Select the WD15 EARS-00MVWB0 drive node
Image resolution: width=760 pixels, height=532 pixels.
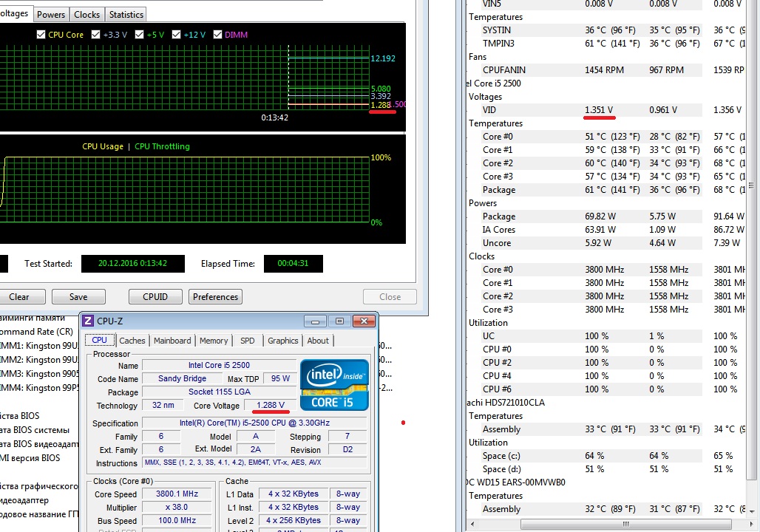coord(516,482)
